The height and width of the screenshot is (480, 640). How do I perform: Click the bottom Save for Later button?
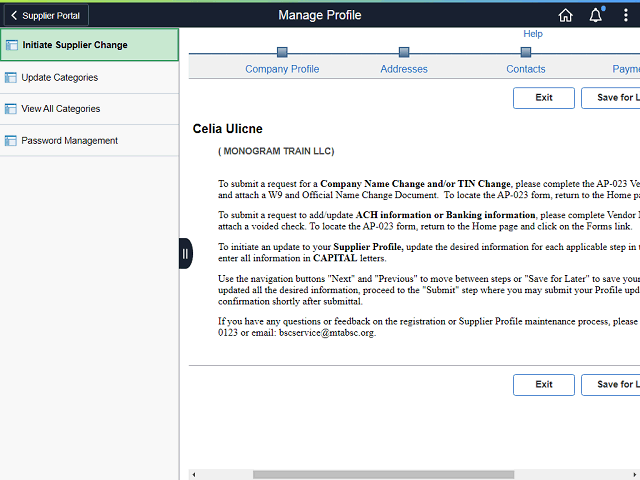click(611, 384)
